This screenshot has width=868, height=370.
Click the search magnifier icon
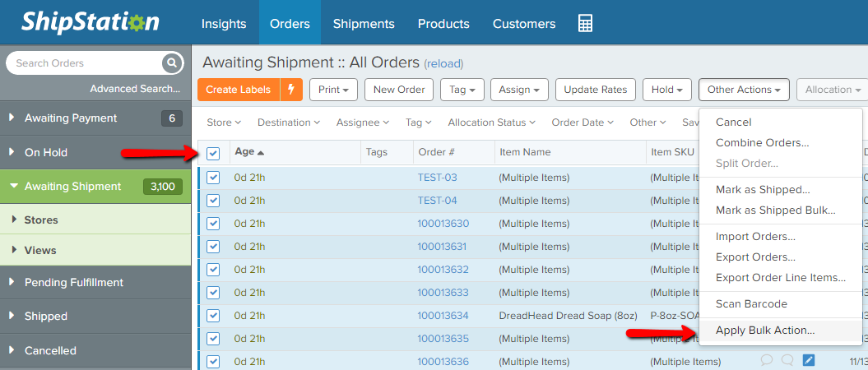tap(172, 63)
